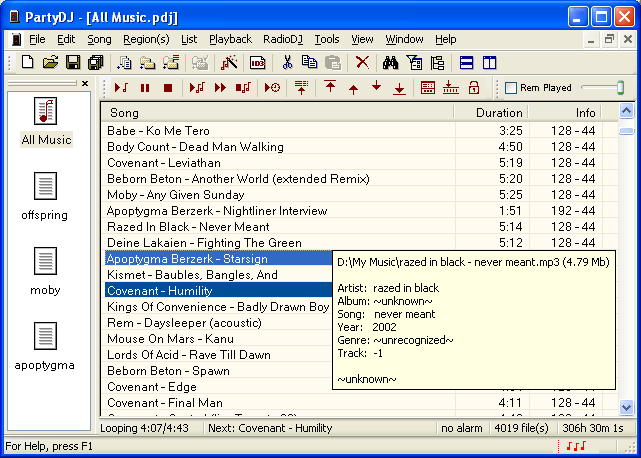Click the Save All stacked floppies icon
The height and width of the screenshot is (458, 641).
point(96,63)
